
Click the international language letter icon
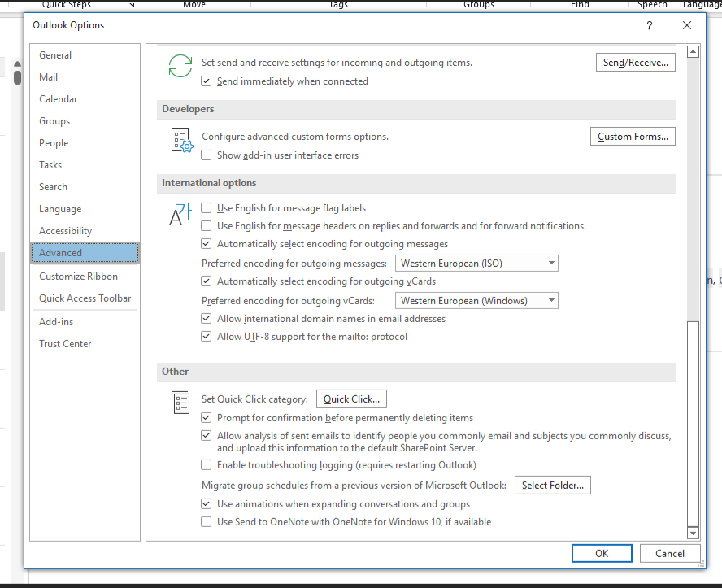180,214
